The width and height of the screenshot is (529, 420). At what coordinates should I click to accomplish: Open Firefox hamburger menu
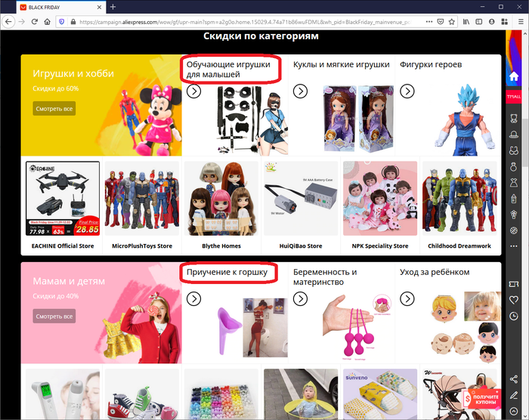pyautogui.click(x=519, y=22)
